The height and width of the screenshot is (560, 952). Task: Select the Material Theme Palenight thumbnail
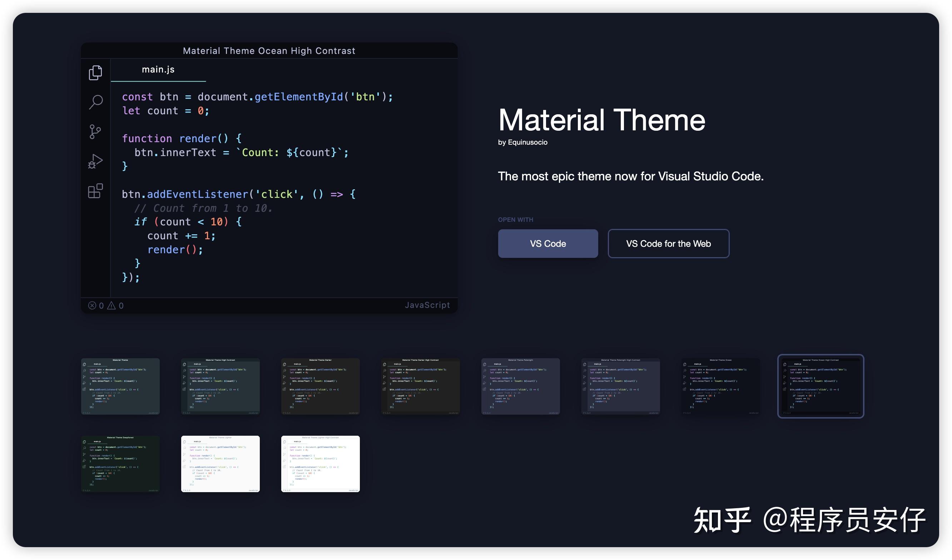[x=520, y=386]
